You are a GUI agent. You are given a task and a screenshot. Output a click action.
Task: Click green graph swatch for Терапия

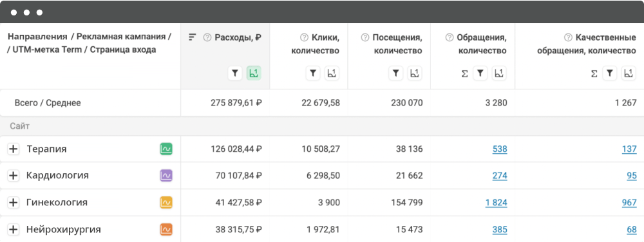(x=166, y=149)
